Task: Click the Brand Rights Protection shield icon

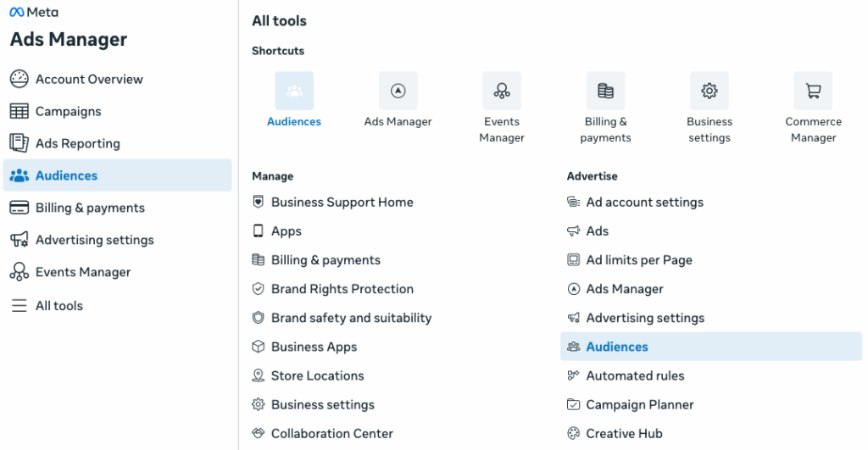Action: point(258,288)
